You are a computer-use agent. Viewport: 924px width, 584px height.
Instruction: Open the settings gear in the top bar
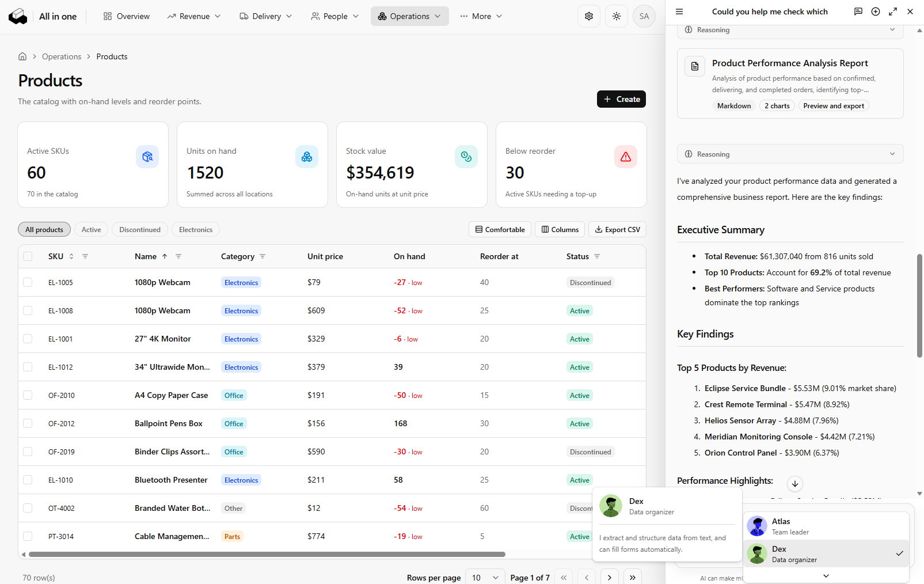(589, 16)
